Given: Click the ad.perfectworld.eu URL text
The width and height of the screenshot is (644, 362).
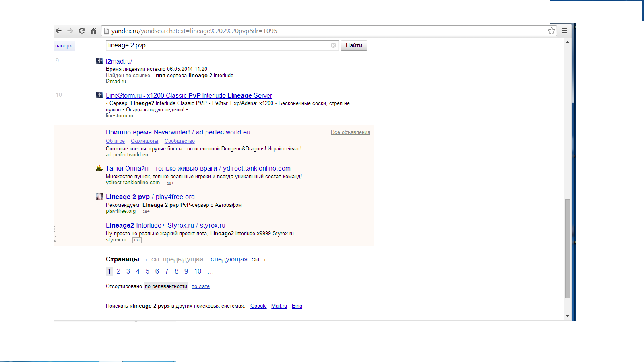Looking at the screenshot, I should (x=127, y=155).
